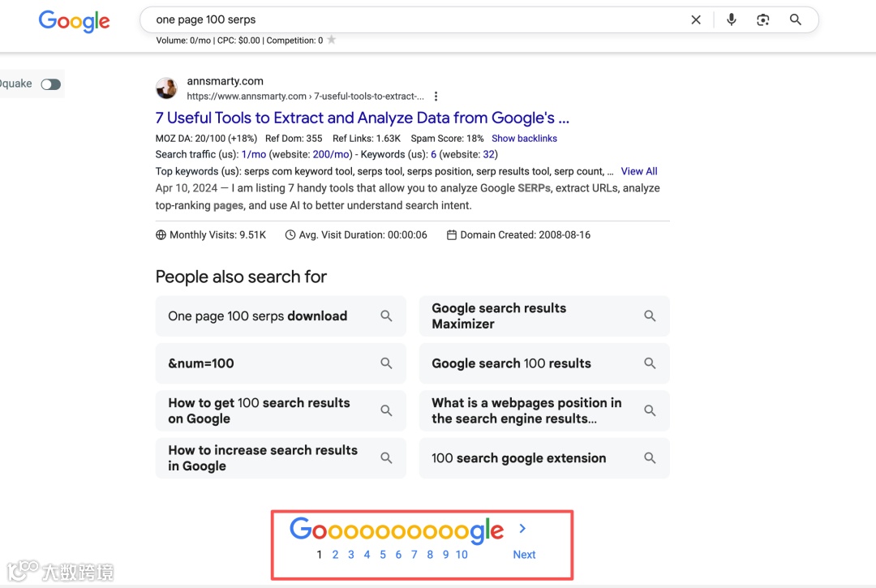Screen dimensions: 876x588
Task: Click the Google logo
Action: (x=75, y=22)
